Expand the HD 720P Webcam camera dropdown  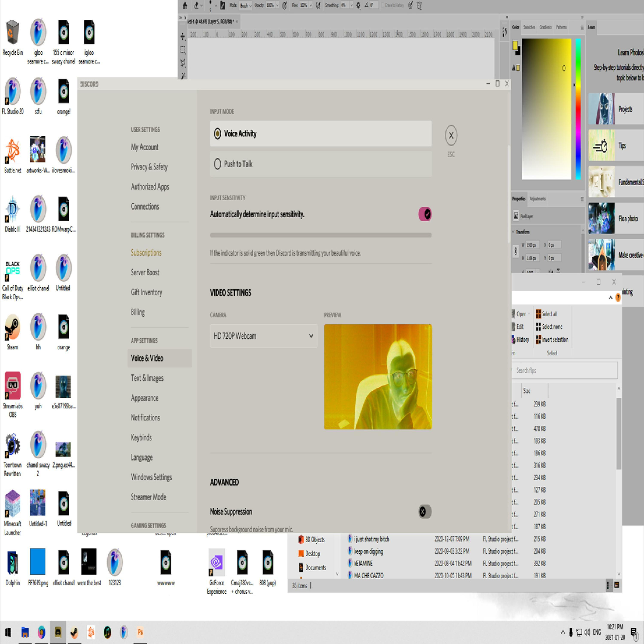tap(263, 336)
